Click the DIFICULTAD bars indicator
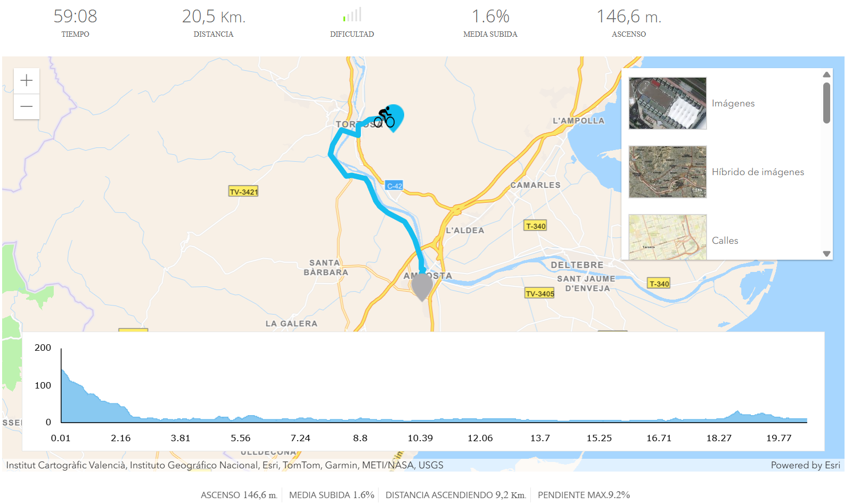 pyautogui.click(x=353, y=14)
